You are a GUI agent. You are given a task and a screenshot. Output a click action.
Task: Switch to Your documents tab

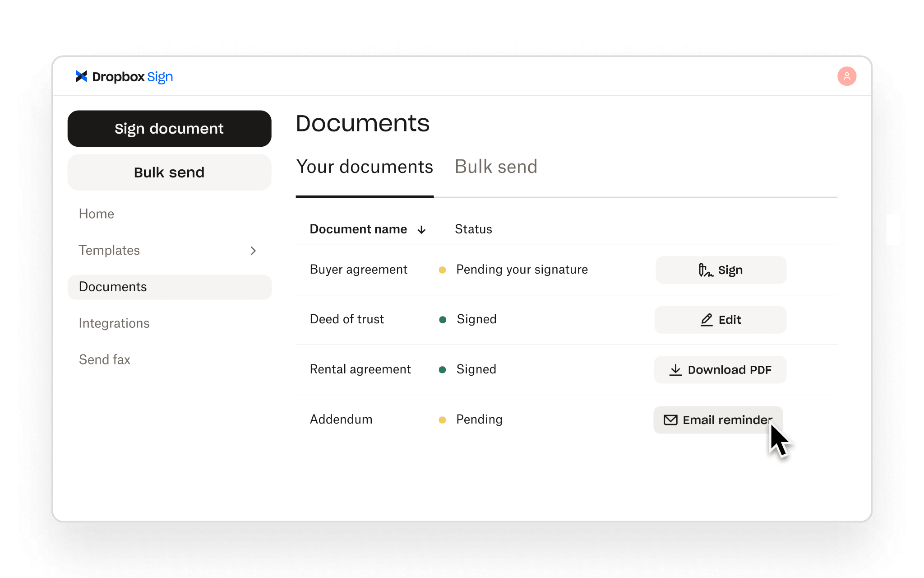pos(365,167)
